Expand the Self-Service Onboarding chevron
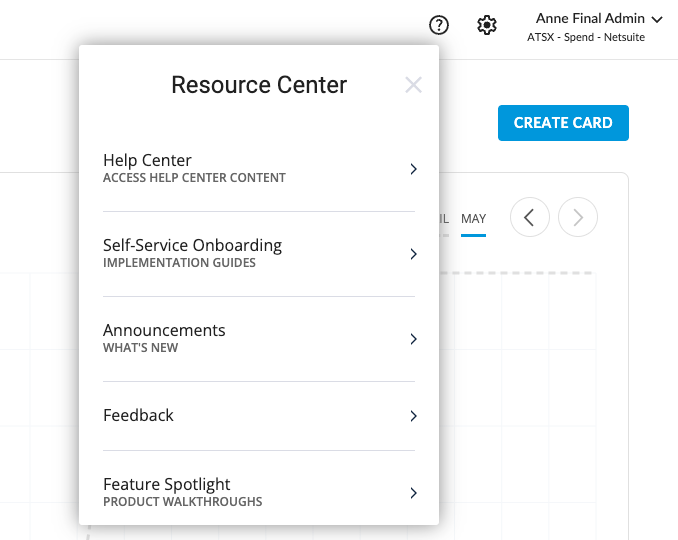This screenshot has width=678, height=540. point(413,254)
